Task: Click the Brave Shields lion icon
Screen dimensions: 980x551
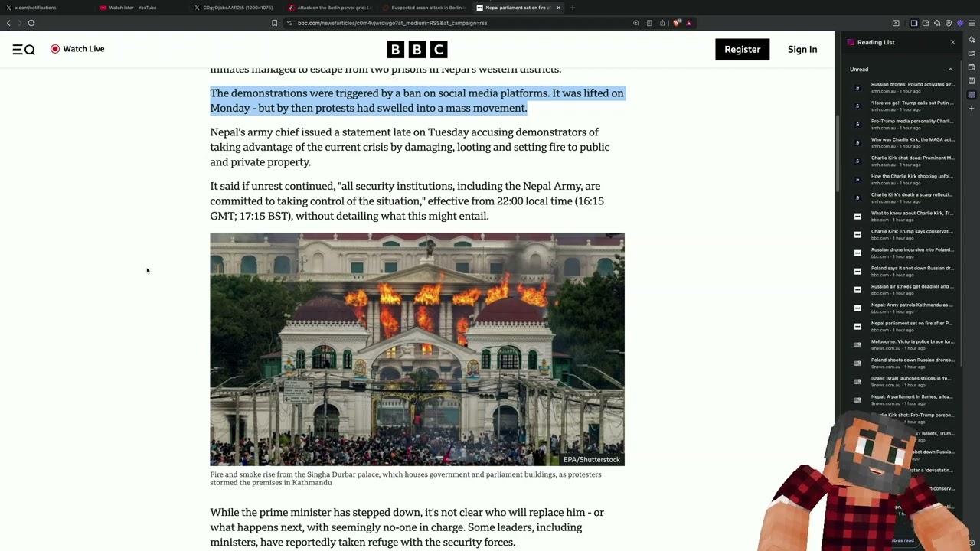Action: (x=677, y=23)
